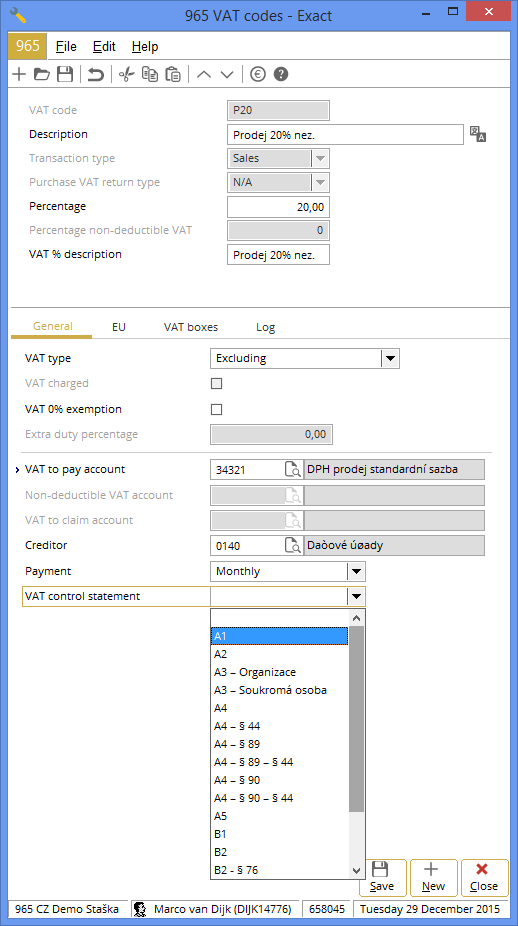Image resolution: width=518 pixels, height=926 pixels.
Task: Click the Cut scissors toolbar icon
Action: coord(126,74)
